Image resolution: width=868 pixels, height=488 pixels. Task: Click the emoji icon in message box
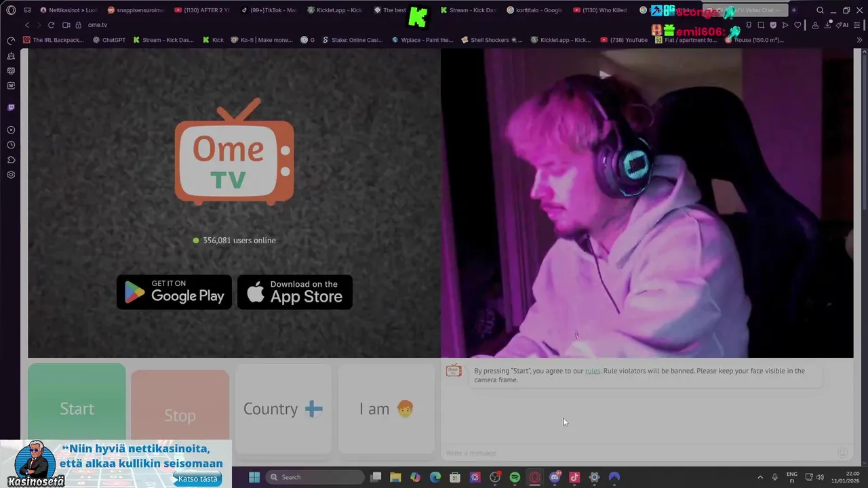(842, 453)
